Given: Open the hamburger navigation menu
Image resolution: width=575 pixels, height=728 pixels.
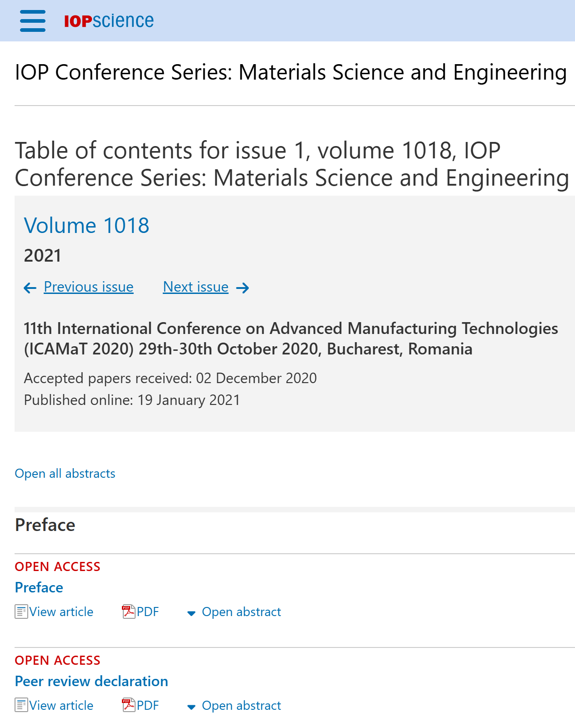Looking at the screenshot, I should coord(33,21).
